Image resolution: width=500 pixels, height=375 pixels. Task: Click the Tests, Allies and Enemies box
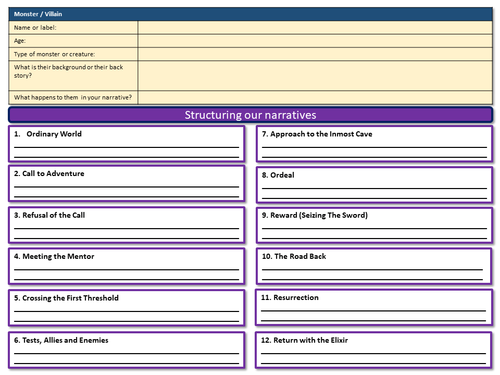click(x=127, y=350)
